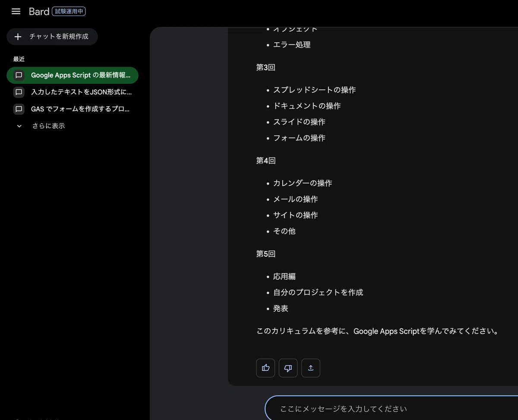The width and height of the screenshot is (518, 420).
Task: Click the スプレッドシートの操作 bullet
Action: click(x=315, y=90)
